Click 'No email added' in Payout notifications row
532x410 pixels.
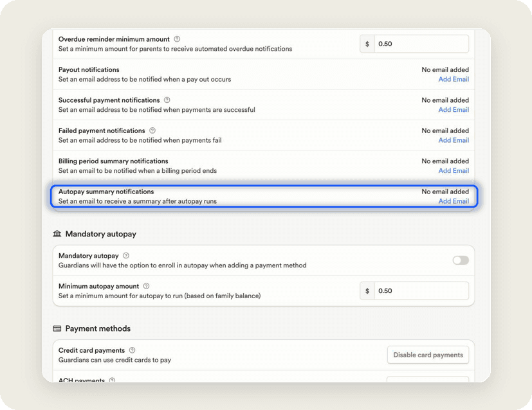[445, 69]
